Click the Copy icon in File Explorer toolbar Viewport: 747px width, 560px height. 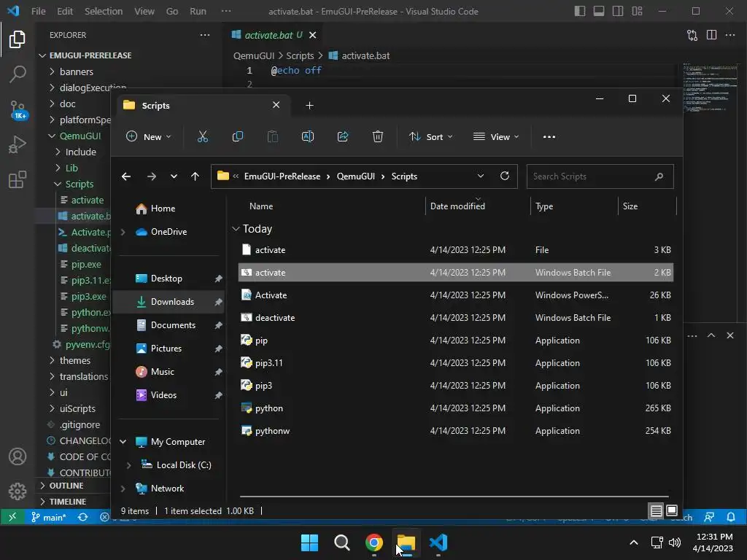237,136
